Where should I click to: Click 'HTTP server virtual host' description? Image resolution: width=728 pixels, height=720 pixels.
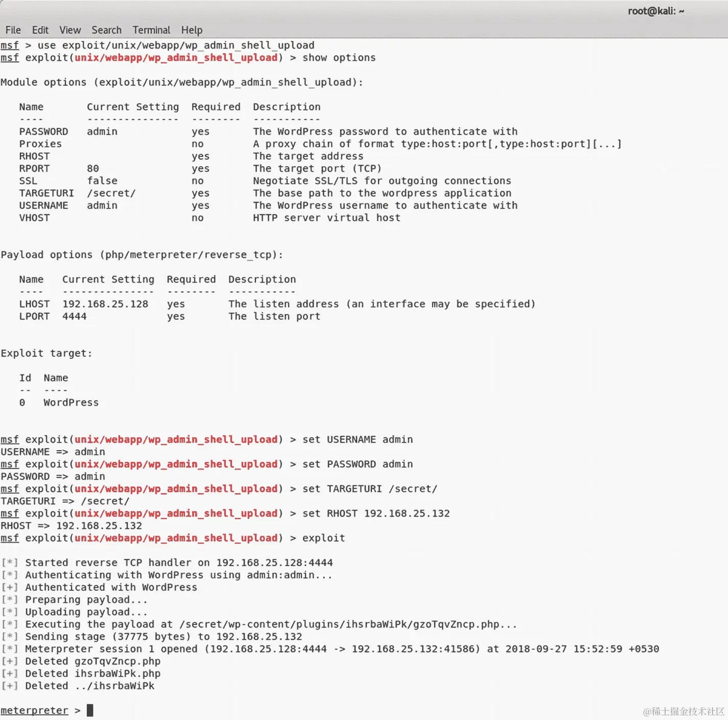[x=326, y=218]
